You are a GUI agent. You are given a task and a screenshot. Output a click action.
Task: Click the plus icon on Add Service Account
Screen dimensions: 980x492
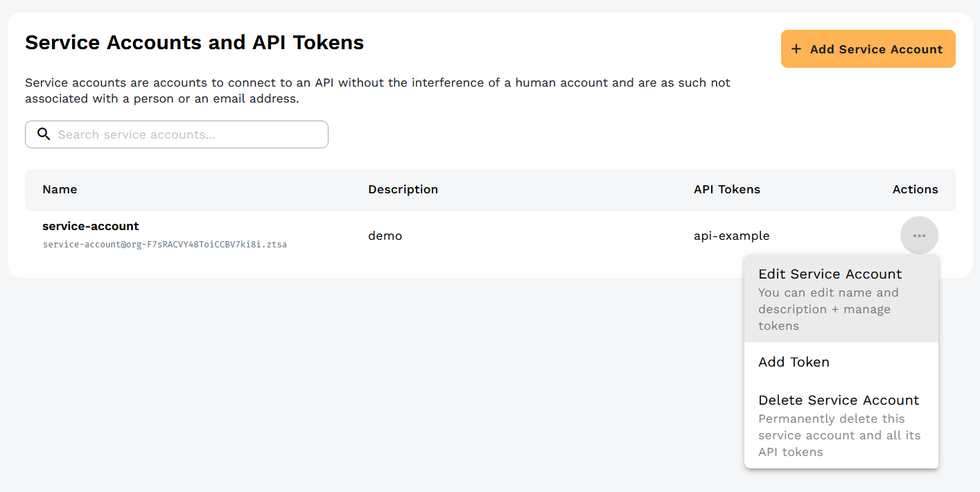(x=796, y=49)
